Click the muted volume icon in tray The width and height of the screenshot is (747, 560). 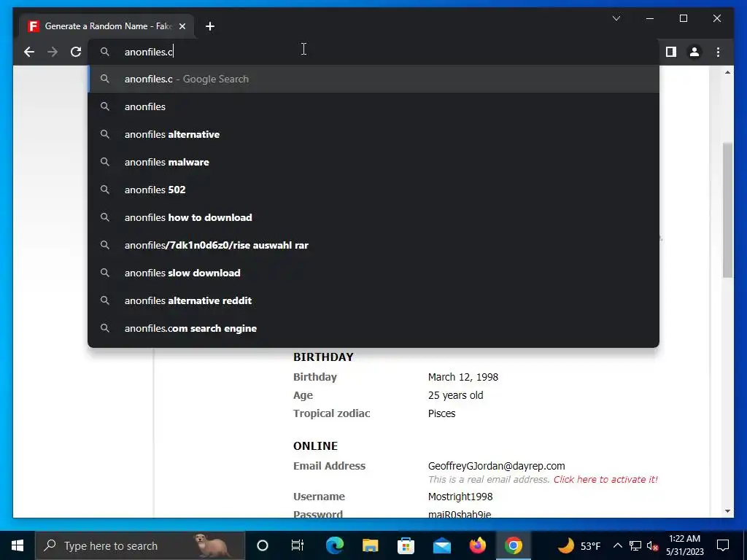(652, 545)
